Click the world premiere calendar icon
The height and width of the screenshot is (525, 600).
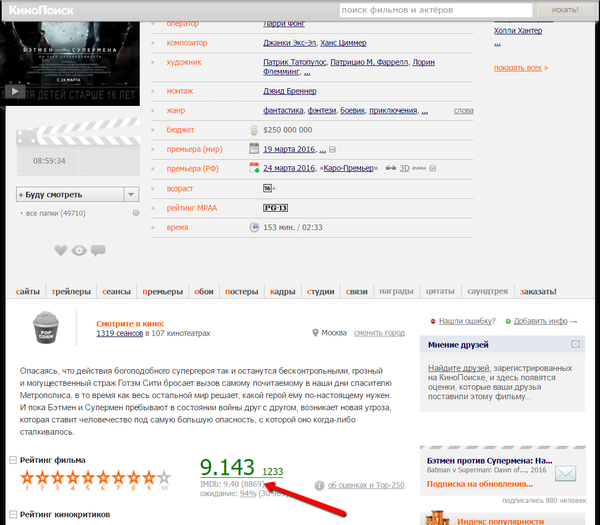(x=254, y=148)
